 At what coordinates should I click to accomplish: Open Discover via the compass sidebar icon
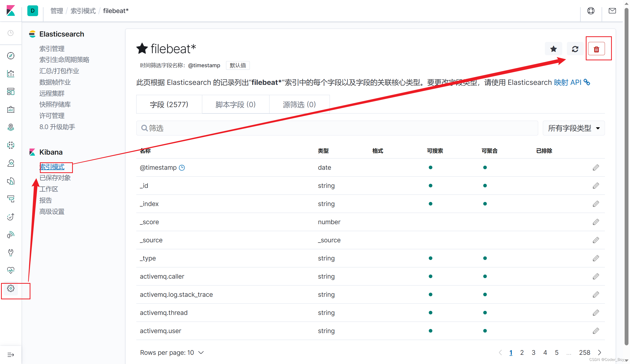pos(11,56)
